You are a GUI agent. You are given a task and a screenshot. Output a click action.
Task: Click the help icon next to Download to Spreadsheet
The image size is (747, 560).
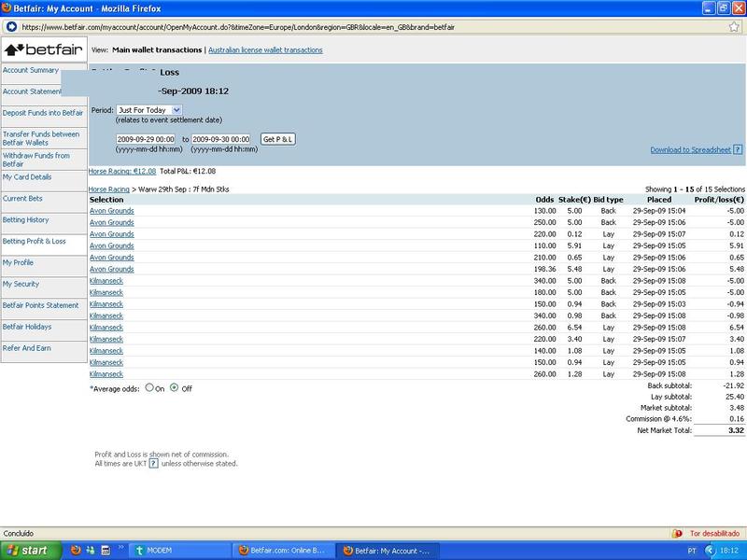pyautogui.click(x=738, y=149)
